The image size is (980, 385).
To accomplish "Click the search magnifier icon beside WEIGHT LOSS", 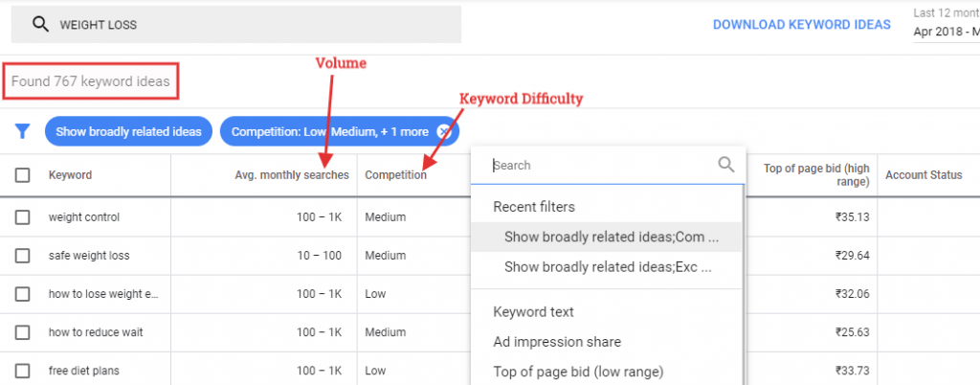I will click(x=40, y=25).
